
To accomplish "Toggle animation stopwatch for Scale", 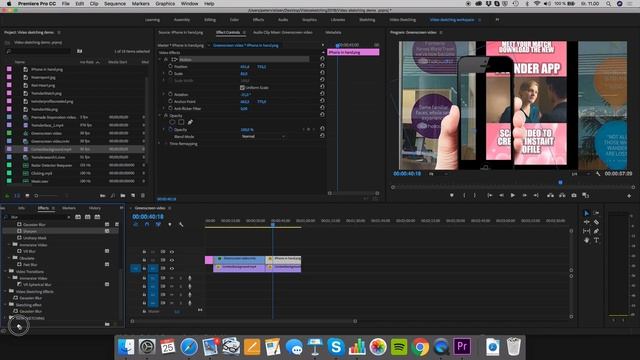I will pos(170,73).
